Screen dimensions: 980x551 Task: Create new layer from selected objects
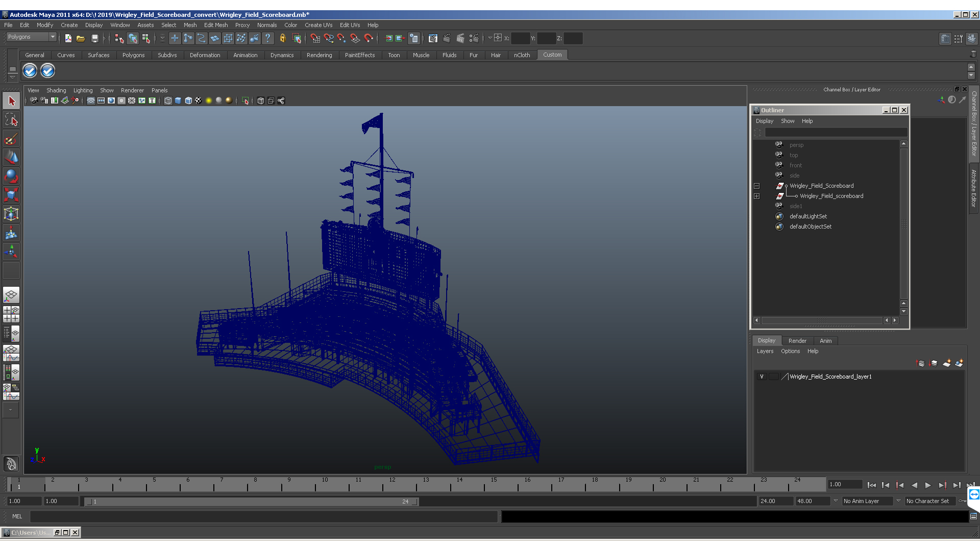click(x=959, y=363)
